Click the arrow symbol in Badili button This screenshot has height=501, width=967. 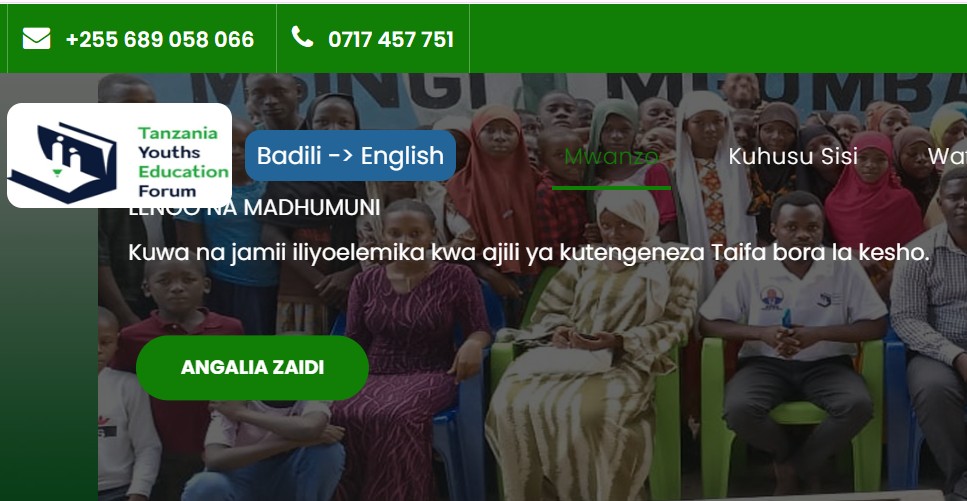(341, 156)
